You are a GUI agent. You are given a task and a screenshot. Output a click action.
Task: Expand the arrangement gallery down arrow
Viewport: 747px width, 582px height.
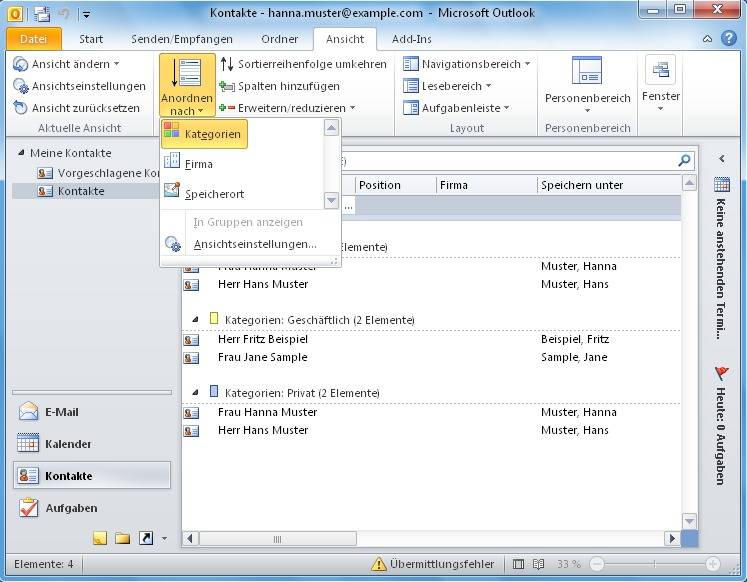[331, 200]
